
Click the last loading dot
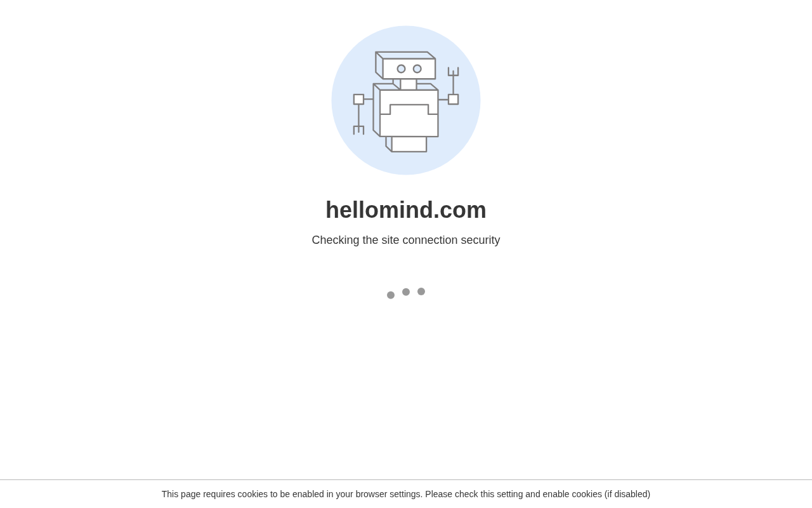point(421,291)
